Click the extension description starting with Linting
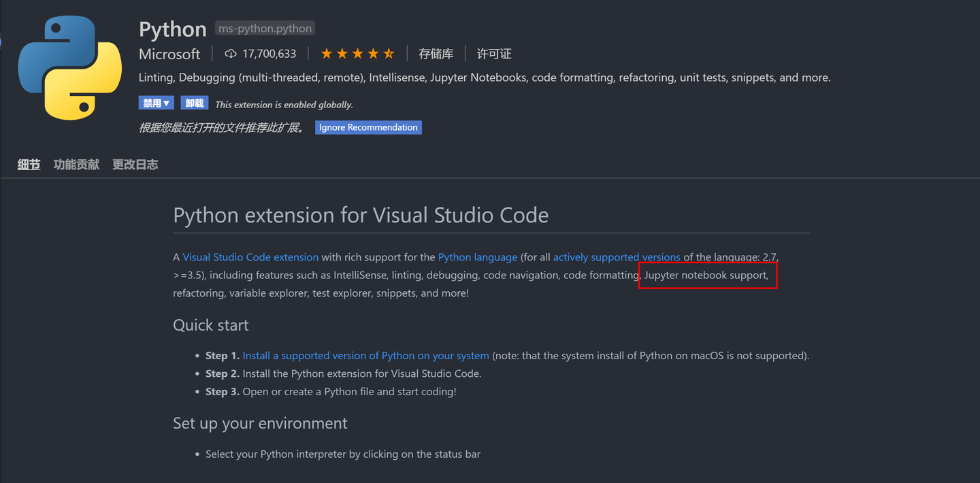 click(485, 78)
